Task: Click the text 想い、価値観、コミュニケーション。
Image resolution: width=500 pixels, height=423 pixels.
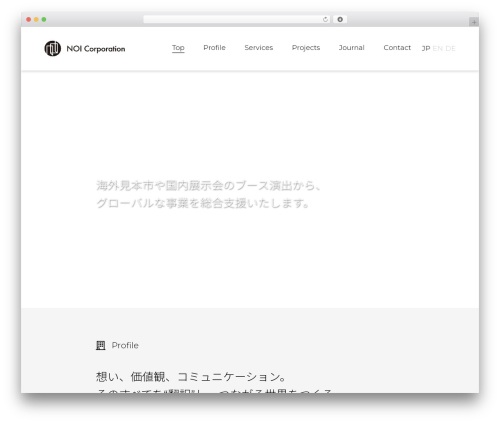Action: 191,377
